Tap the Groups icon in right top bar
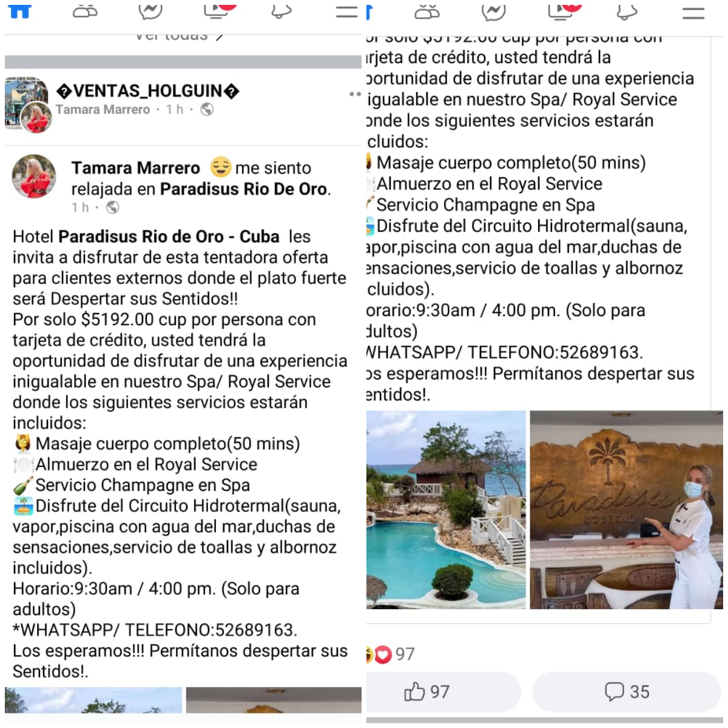Viewport: 728px width, 728px height. [x=427, y=12]
